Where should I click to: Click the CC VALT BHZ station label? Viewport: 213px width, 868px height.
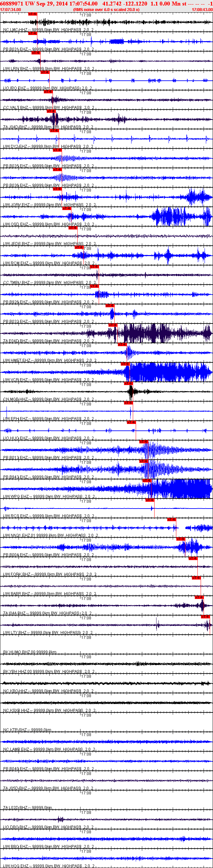pyautogui.click(x=48, y=108)
